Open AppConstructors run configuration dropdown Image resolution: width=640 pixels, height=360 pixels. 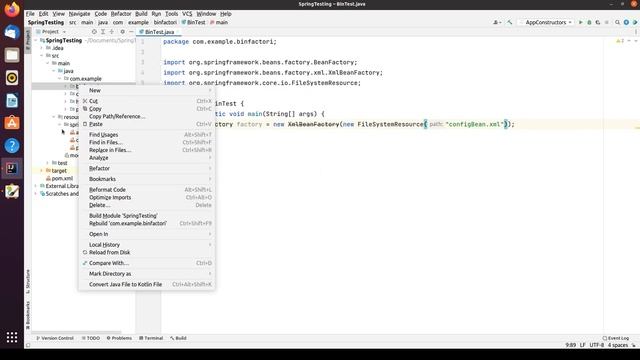coord(546,22)
